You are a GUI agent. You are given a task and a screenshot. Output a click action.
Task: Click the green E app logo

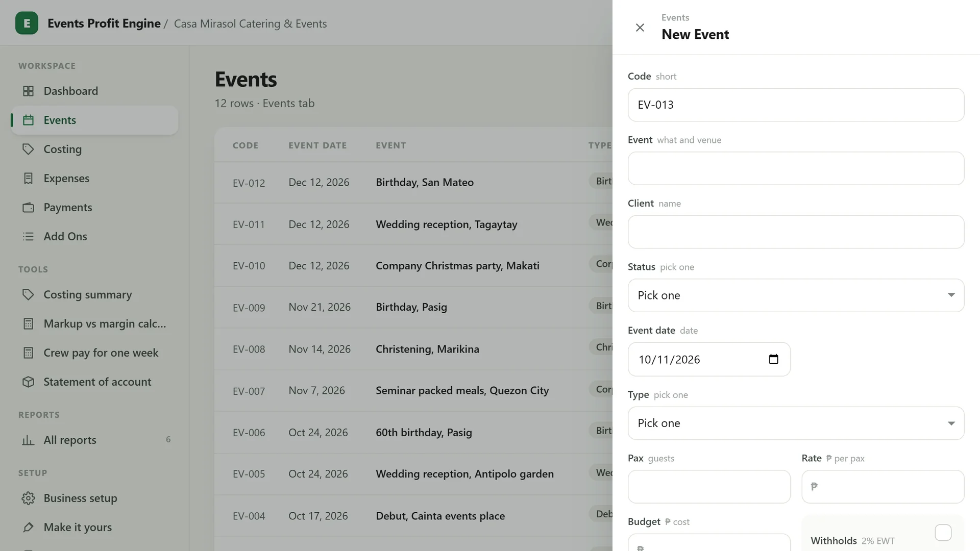pyautogui.click(x=27, y=23)
